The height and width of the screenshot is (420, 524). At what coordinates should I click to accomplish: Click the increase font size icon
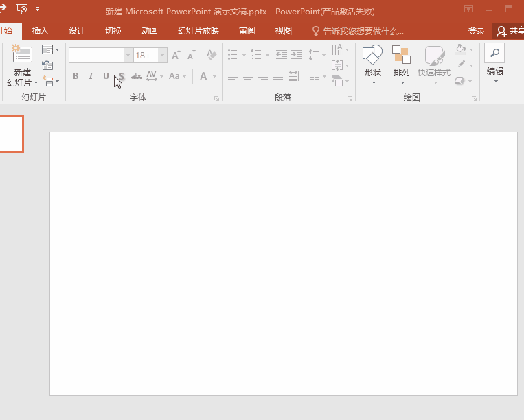(x=176, y=55)
